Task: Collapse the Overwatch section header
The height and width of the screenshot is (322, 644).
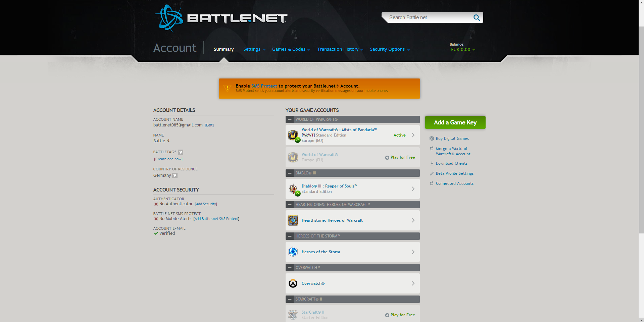Action: click(x=290, y=268)
